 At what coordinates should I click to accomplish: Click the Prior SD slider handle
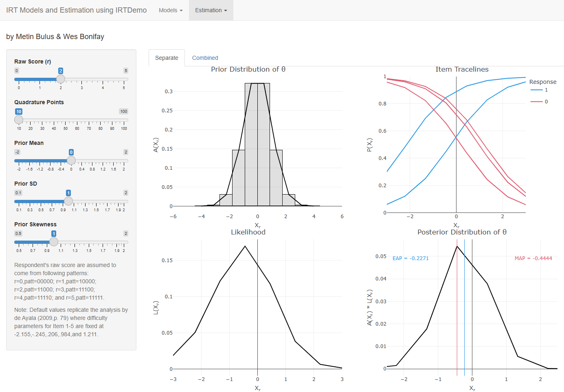click(68, 201)
